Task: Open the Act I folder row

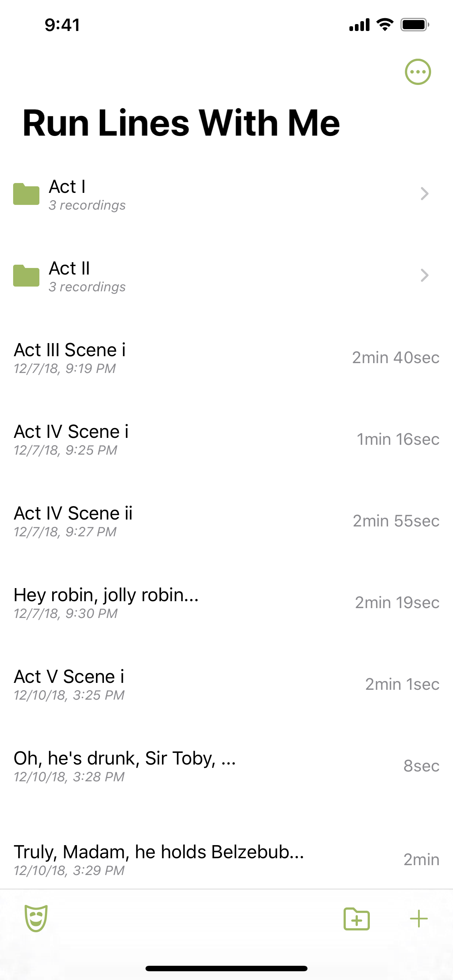Action: coord(226,194)
